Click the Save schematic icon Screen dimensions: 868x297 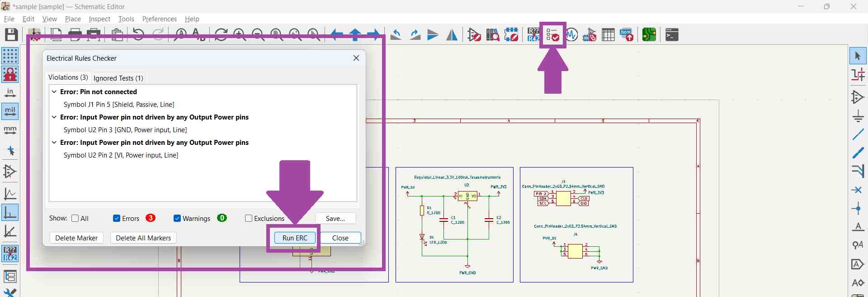click(11, 35)
